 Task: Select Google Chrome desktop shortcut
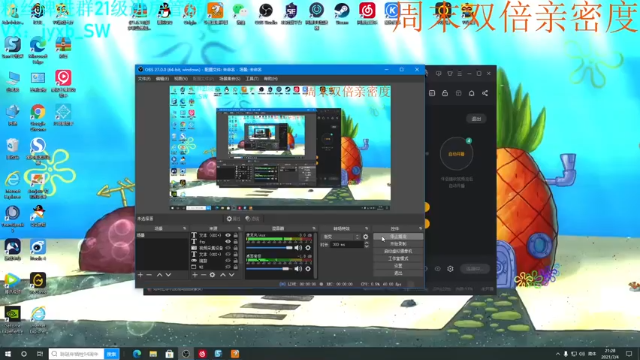38,117
